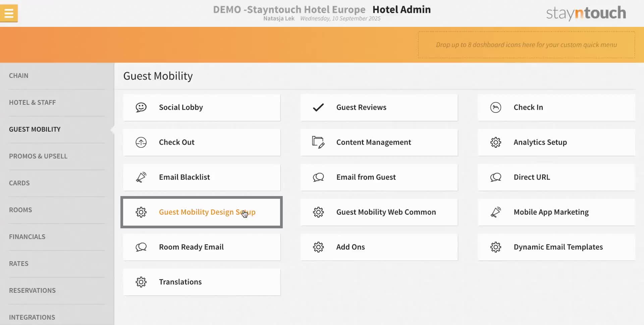This screenshot has width=644, height=325.
Task: Open the Check Out settings
Action: (202, 142)
